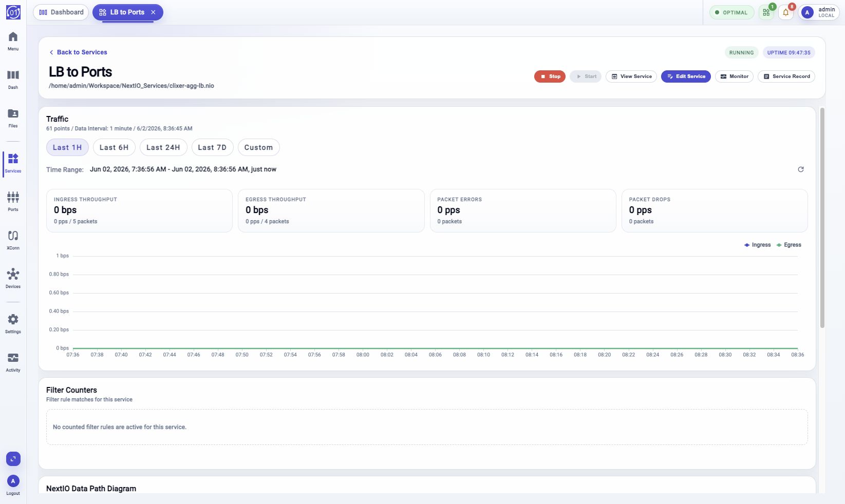Open Dash in sidebar
Screen dimensions: 845x504
13,80
